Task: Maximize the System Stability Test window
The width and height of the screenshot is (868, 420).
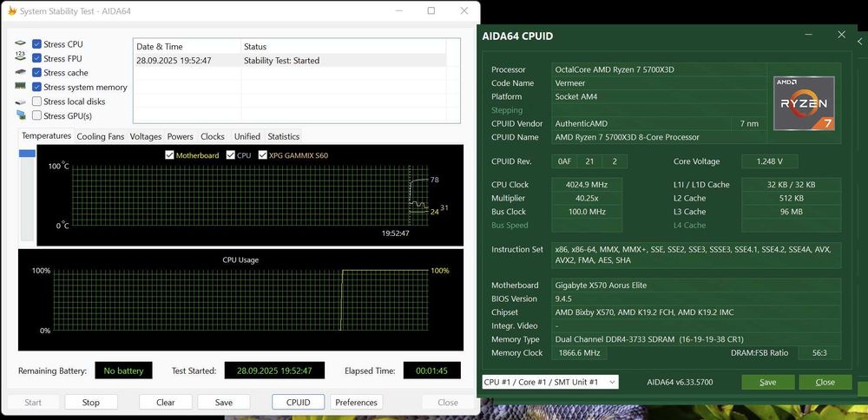Action: 431,10
